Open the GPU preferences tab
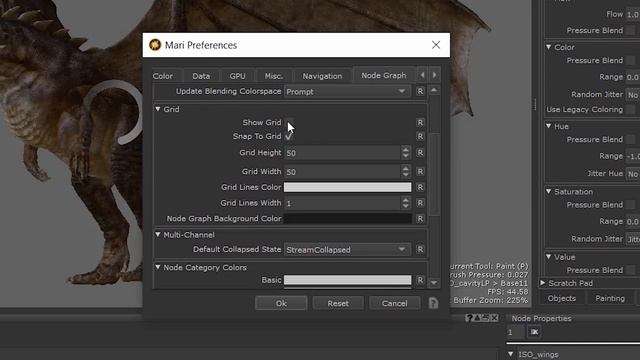Viewport: 640px width, 360px height. click(238, 76)
